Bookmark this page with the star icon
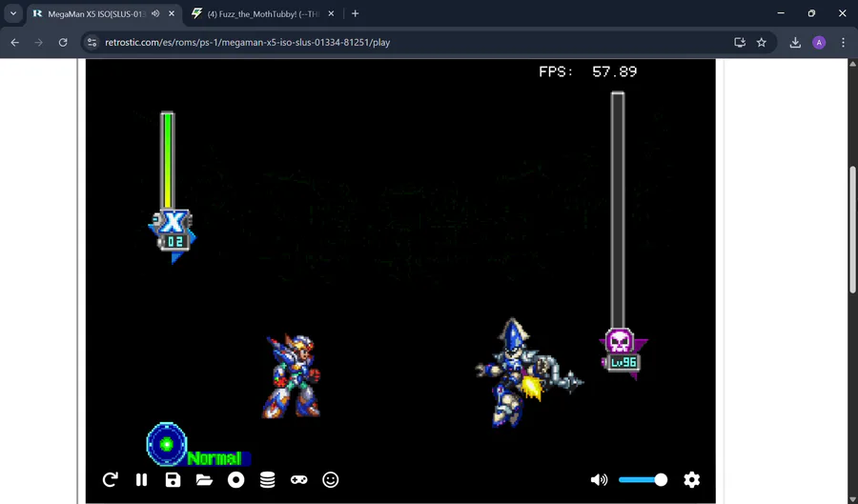This screenshot has width=858, height=504. (x=761, y=42)
